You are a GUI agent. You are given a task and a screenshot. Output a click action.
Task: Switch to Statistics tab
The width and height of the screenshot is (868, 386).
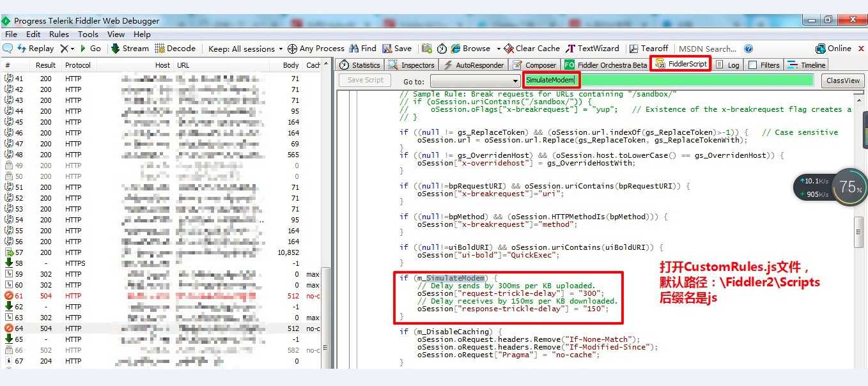(x=360, y=65)
